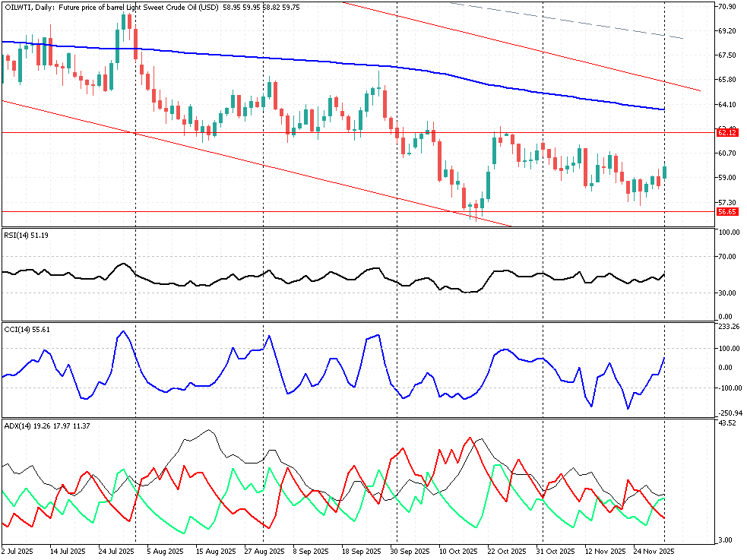Click the 5 Aug 2025 date label
The width and height of the screenshot is (747, 560).
165,551
